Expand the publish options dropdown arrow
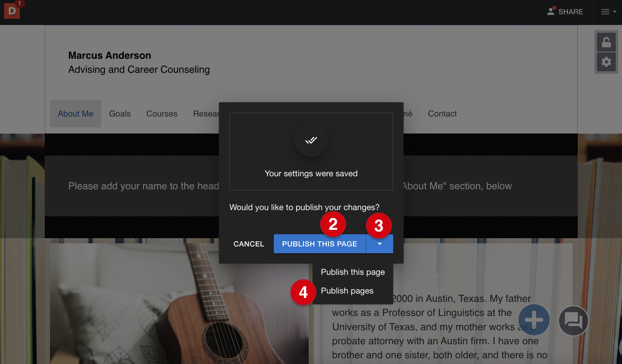 coord(379,244)
